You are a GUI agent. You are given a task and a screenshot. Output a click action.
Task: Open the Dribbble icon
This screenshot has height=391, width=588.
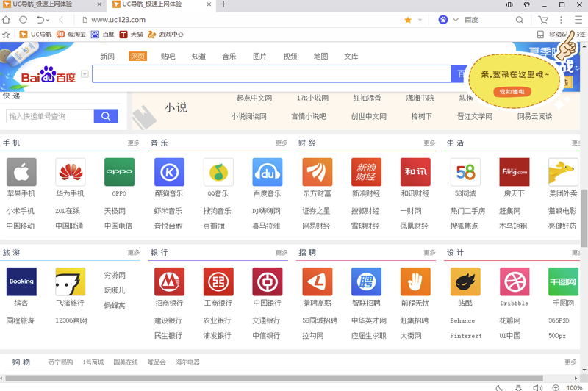[514, 281]
